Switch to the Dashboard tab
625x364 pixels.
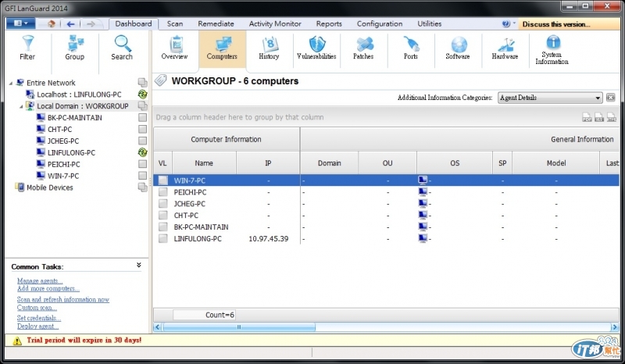(134, 24)
